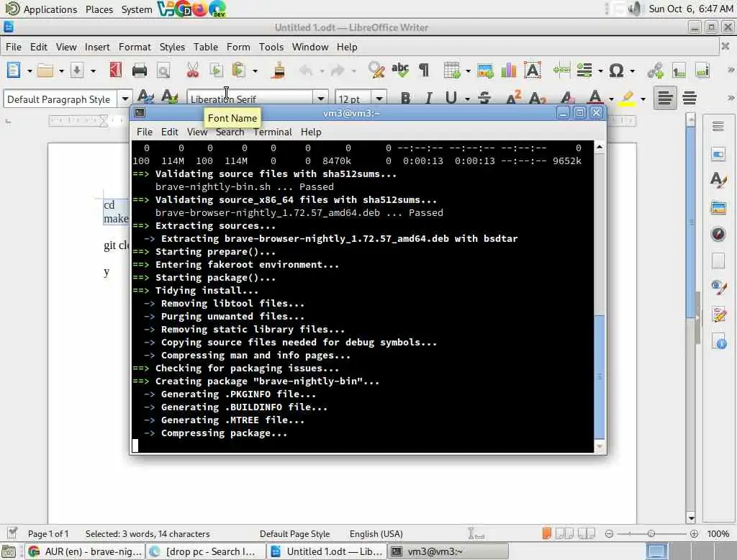The image size is (737, 560).
Task: Click the New document icon in Writer
Action: [14, 71]
